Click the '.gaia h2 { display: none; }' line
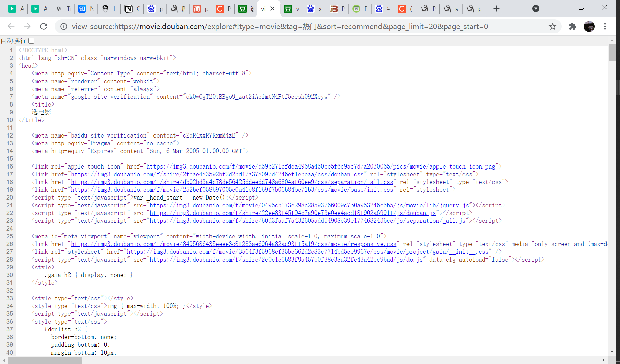The image size is (620, 364). [89, 275]
